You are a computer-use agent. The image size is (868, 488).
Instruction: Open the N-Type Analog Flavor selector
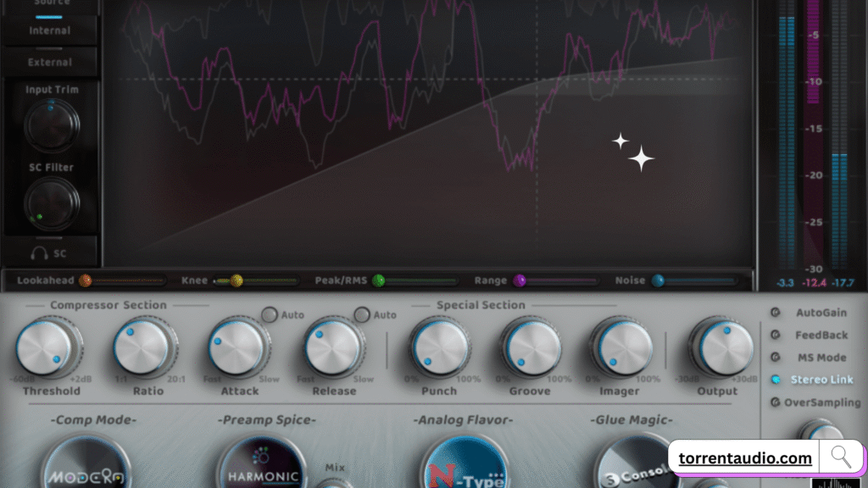[465, 466]
